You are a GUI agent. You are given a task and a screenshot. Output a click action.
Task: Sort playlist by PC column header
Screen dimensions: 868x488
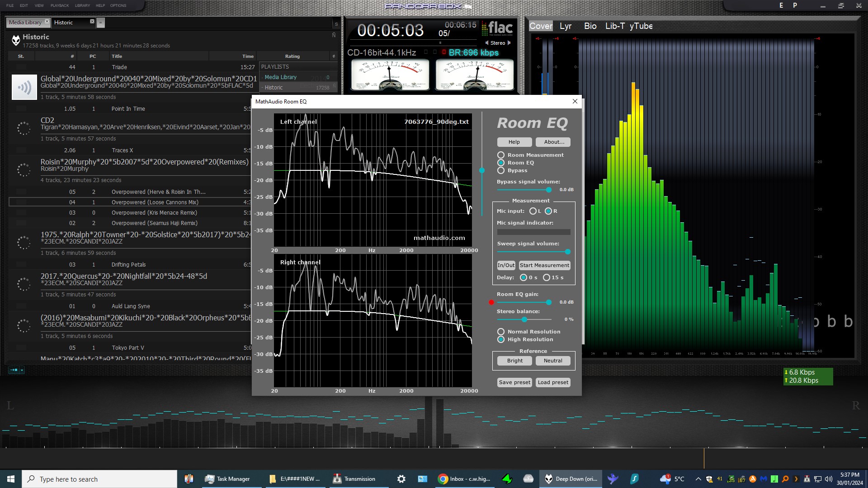93,56
